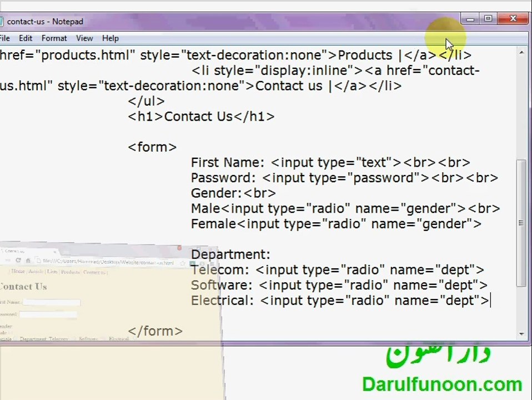This screenshot has width=532, height=400.
Task: Open the File menu in Notepad
Action: (x=5, y=38)
